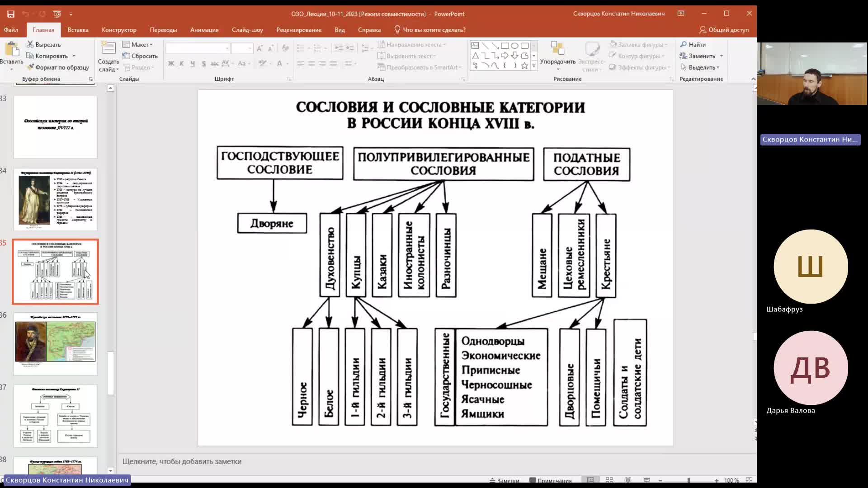Click the notes area 'Щелкните, чтобы добавить заметки'

coord(182,461)
